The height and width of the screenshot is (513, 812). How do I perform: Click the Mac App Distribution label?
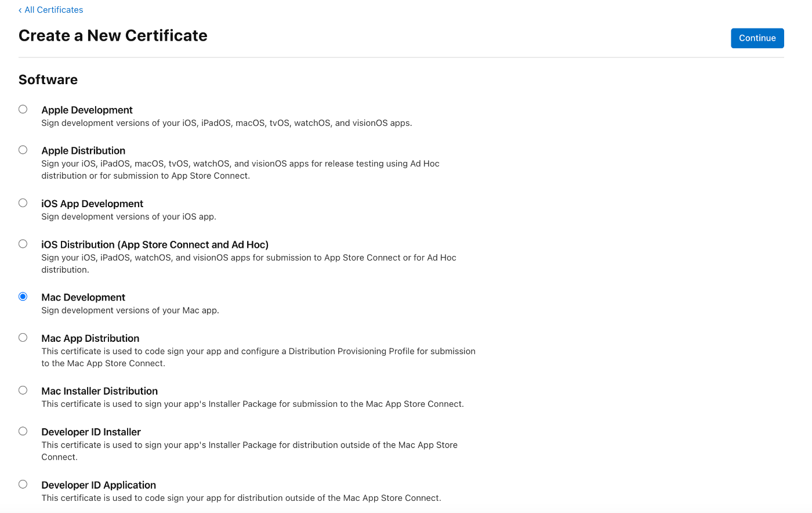pyautogui.click(x=90, y=338)
